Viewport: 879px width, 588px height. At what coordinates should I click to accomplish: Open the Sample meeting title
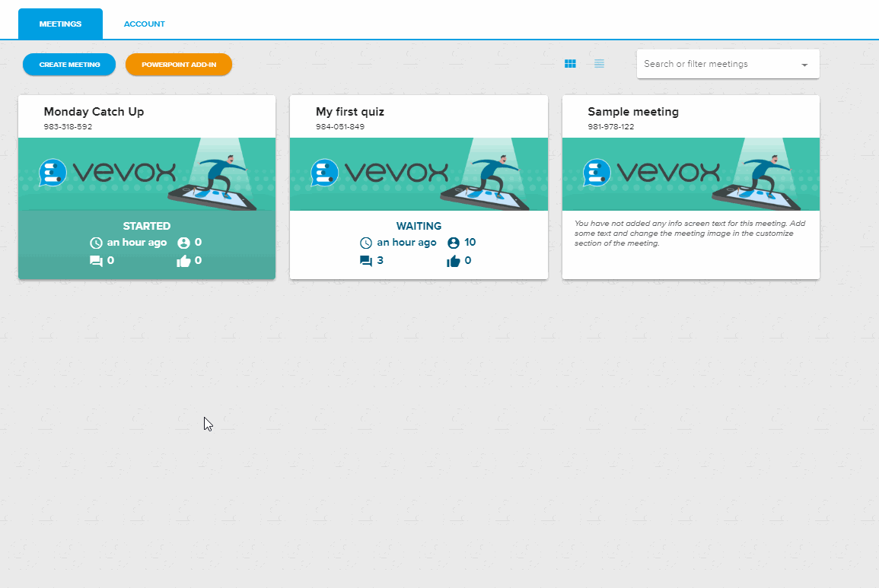pyautogui.click(x=633, y=112)
